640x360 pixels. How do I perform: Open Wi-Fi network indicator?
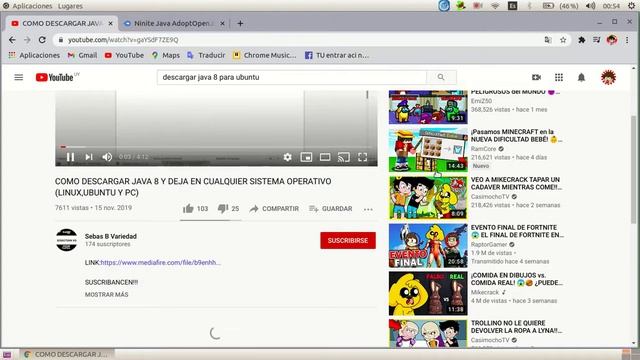pos(495,6)
